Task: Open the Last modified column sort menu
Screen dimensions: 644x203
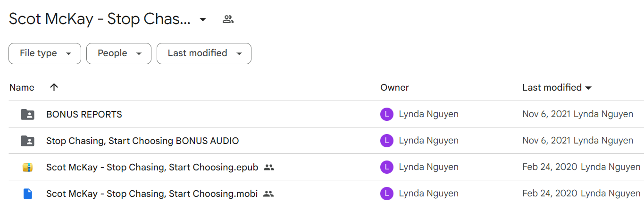Action: tap(557, 87)
